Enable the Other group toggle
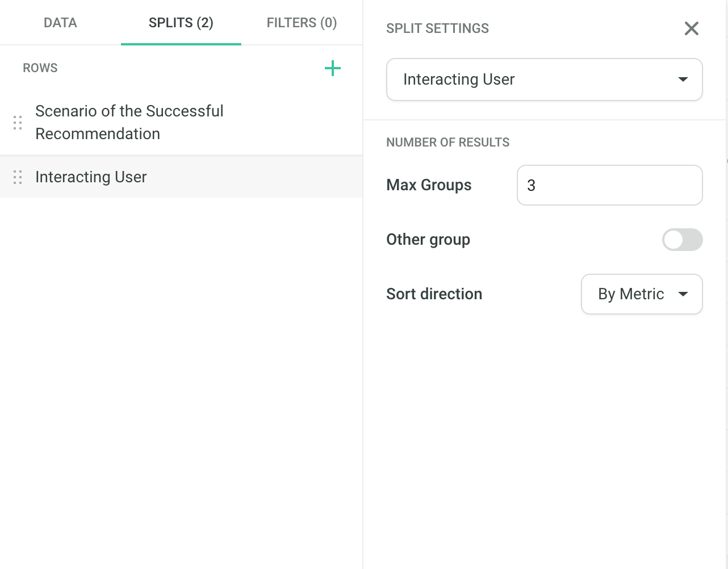Viewport: 728px width, 569px height. (682, 240)
